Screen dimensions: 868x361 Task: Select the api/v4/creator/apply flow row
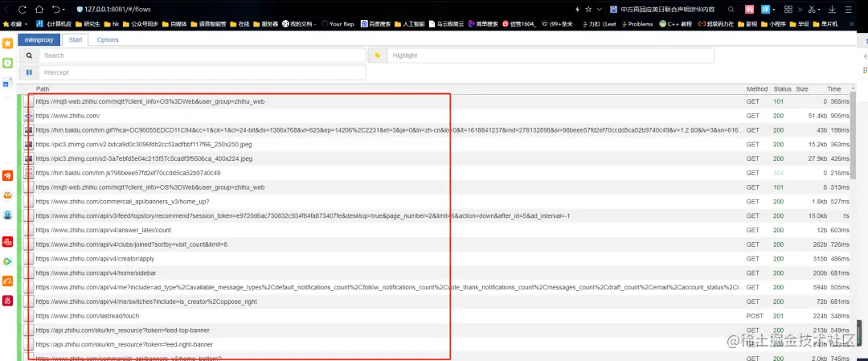(434, 259)
